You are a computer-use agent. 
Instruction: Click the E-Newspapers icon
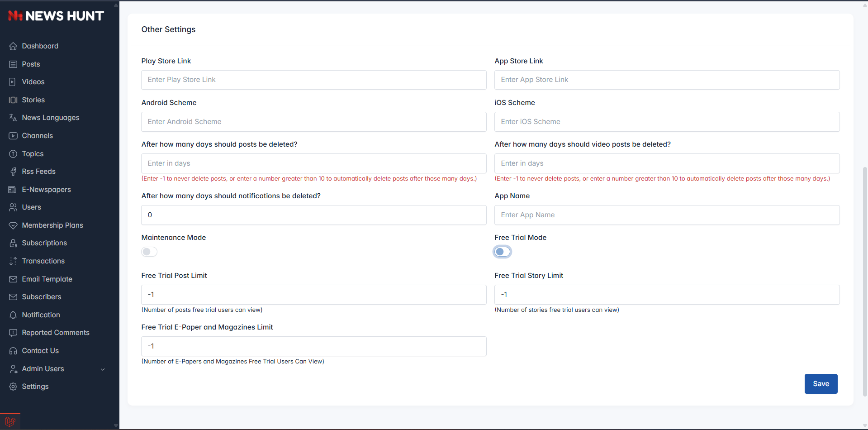(x=13, y=190)
